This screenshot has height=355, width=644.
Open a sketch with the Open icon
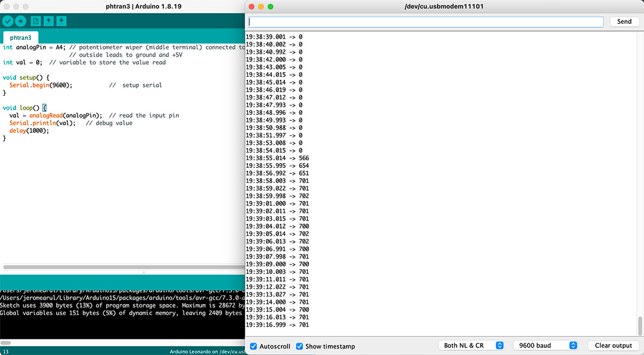48,21
